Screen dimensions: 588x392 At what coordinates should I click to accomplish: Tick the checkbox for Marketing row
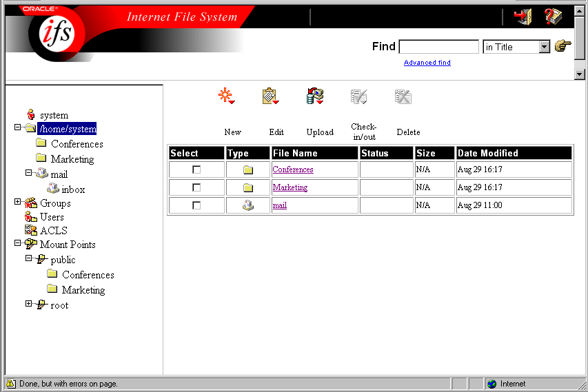196,188
